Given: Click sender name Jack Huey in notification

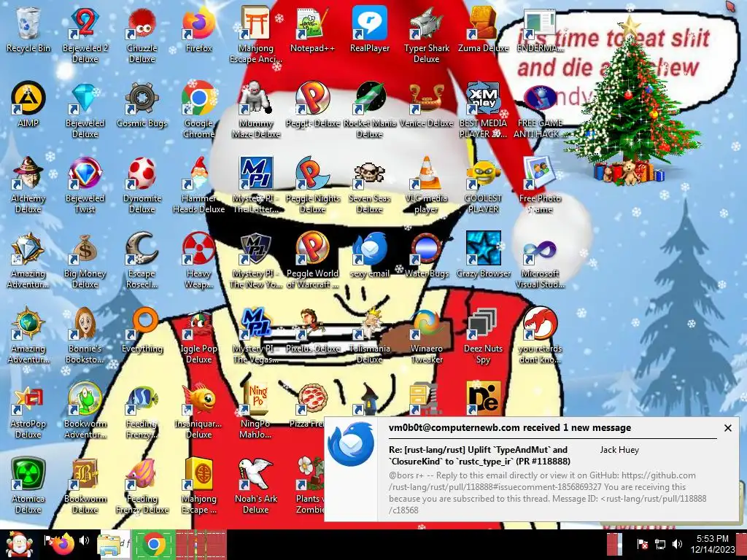Looking at the screenshot, I should (619, 449).
